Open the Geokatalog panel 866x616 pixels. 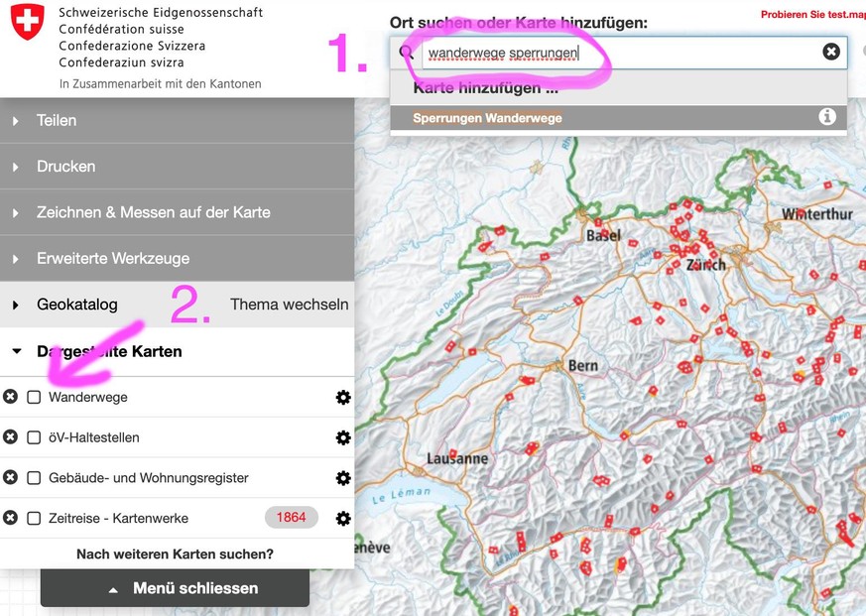point(76,305)
